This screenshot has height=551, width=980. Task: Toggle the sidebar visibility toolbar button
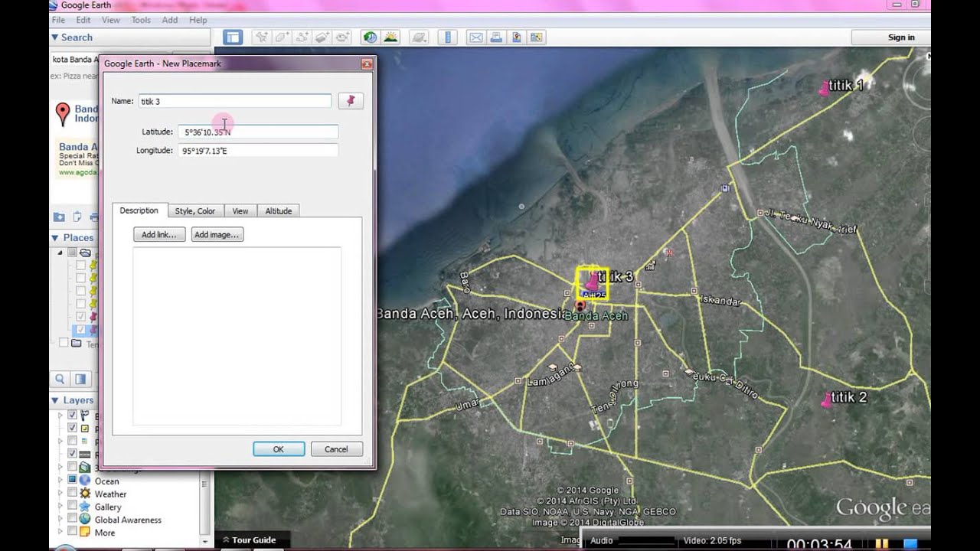(233, 37)
